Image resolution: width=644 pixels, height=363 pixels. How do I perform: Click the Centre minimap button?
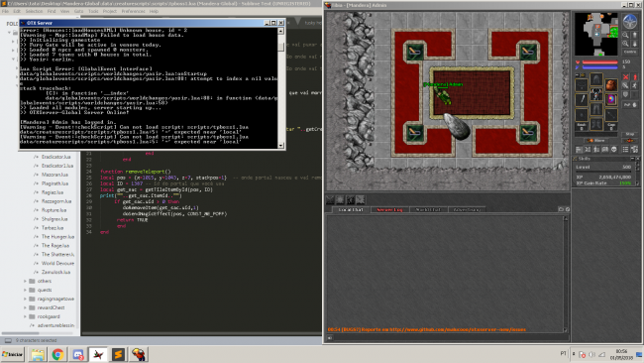click(630, 53)
